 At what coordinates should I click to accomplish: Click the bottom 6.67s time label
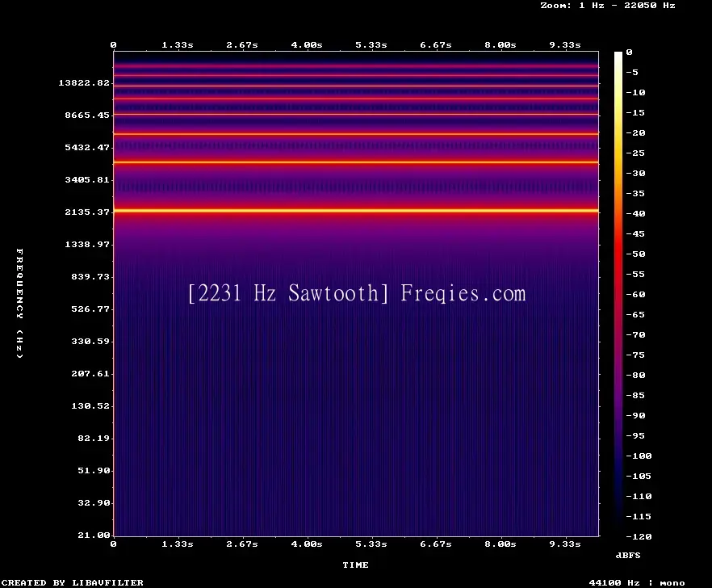(435, 544)
